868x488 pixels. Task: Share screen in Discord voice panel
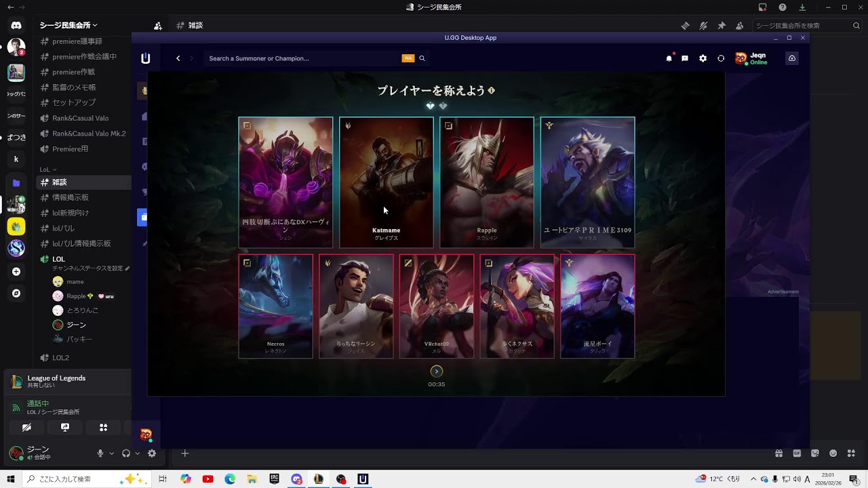click(65, 428)
